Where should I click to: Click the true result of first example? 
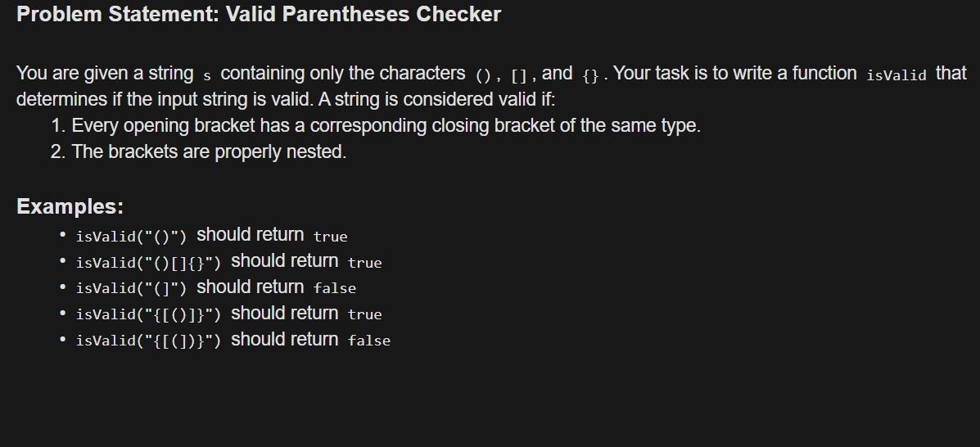330,237
